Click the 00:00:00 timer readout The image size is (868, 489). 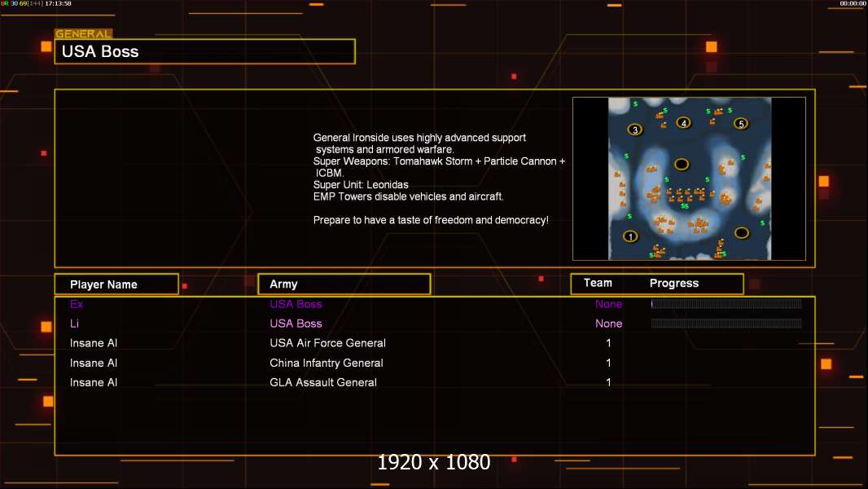click(x=853, y=3)
